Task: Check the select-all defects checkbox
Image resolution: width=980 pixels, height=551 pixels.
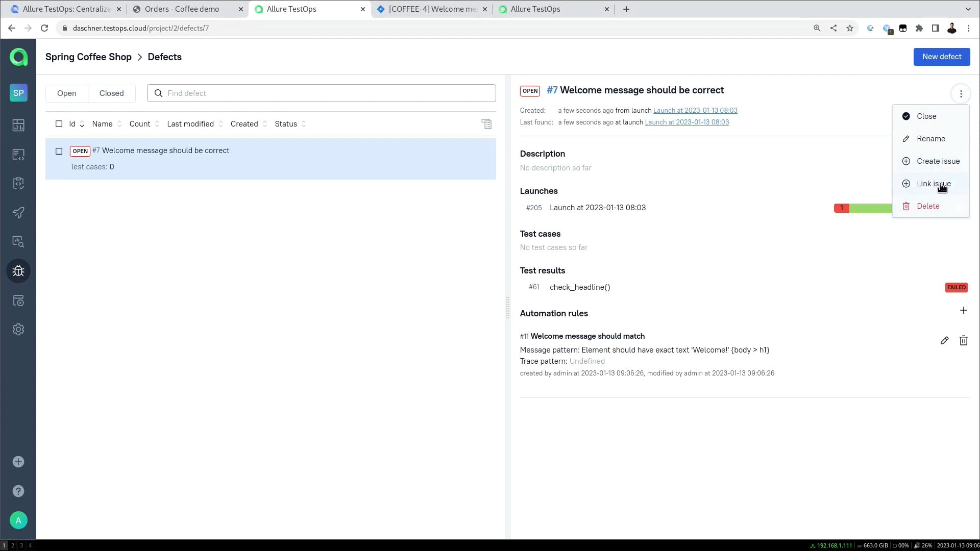Action: (59, 124)
